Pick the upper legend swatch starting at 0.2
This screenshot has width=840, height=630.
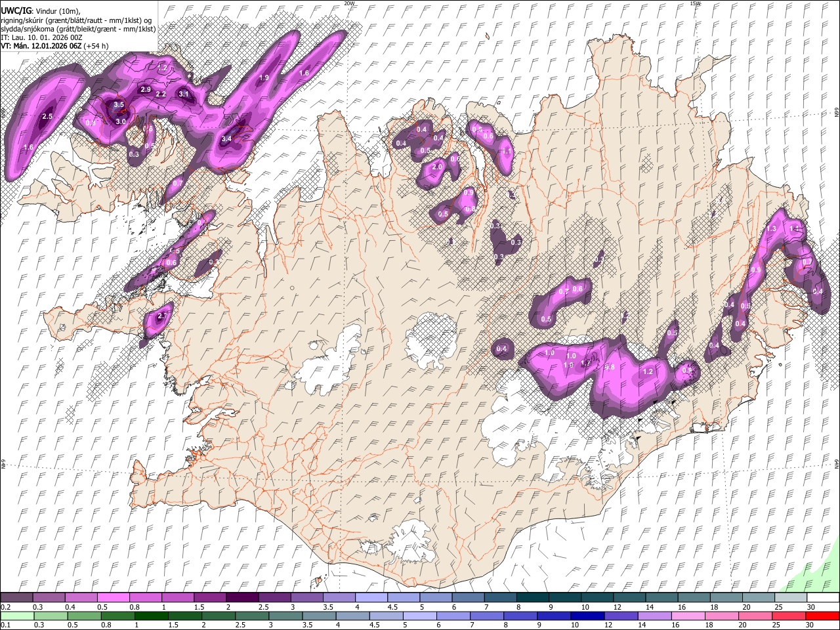pyautogui.click(x=16, y=598)
